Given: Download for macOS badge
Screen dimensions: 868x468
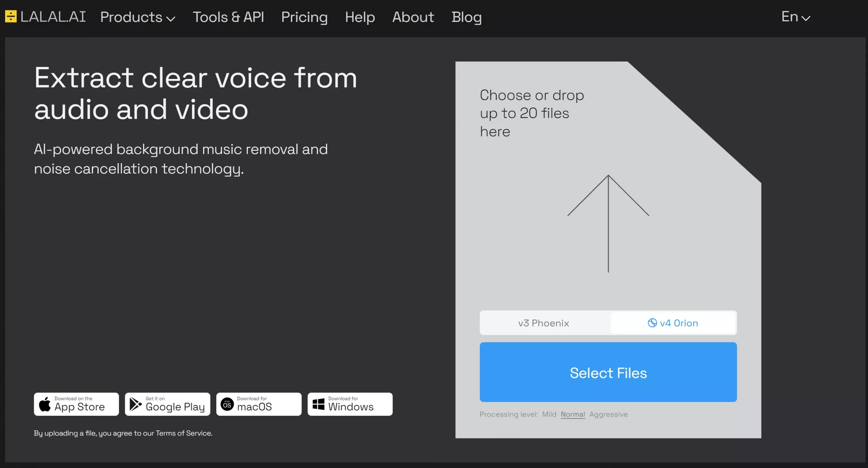Looking at the screenshot, I should 259,404.
